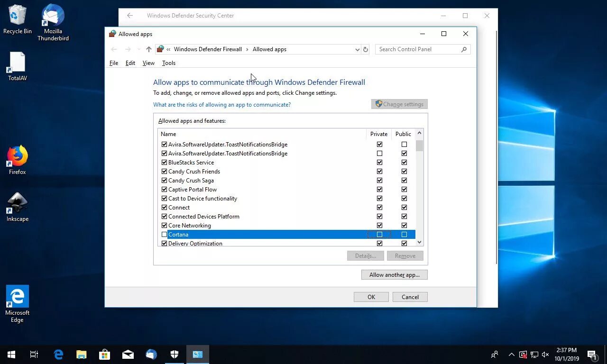Enable the Cortana app checkbox
607x364 pixels.
point(165,235)
